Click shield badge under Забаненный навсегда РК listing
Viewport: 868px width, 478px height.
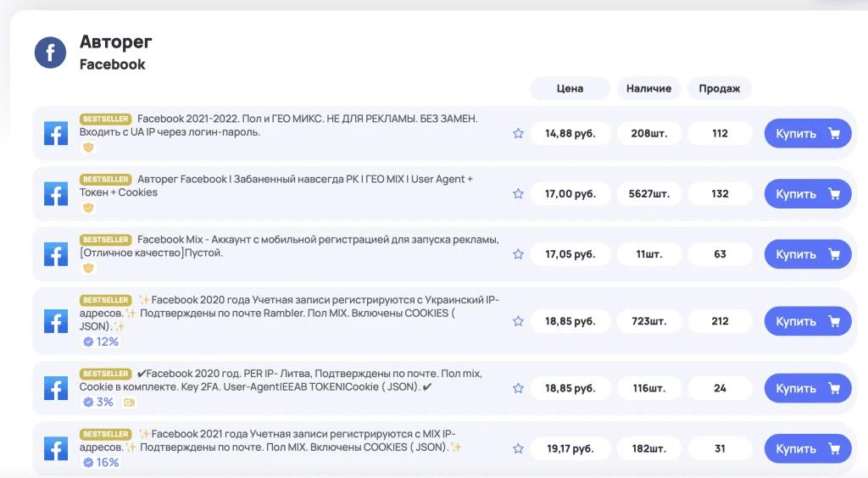click(x=88, y=208)
